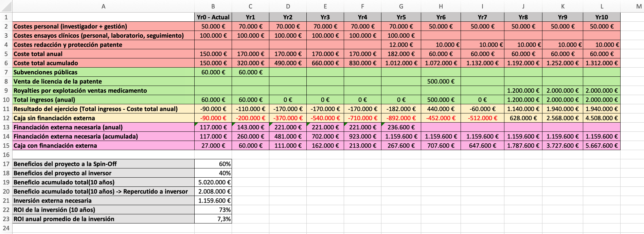Select the 60% Spin-Off benefit cell
Screen dimensions: 644x234
tap(213, 164)
